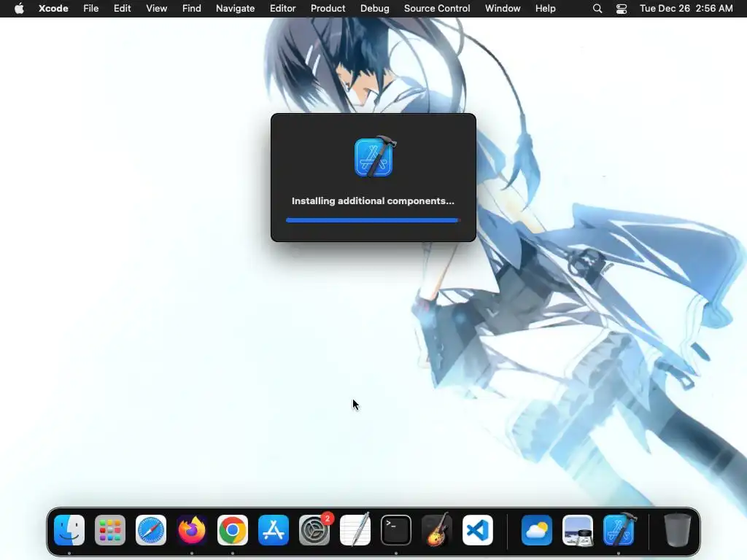Open the Product menu

click(x=328, y=9)
